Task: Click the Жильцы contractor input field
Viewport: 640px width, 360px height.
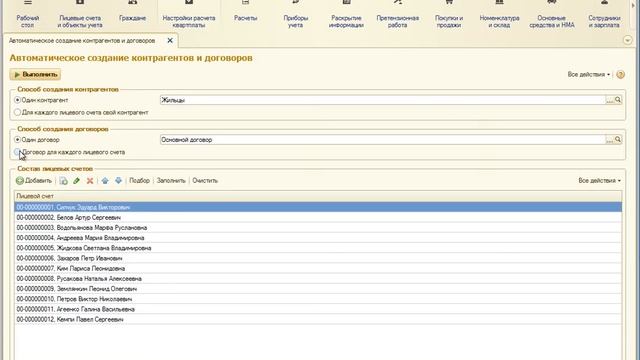Action: 383,100
